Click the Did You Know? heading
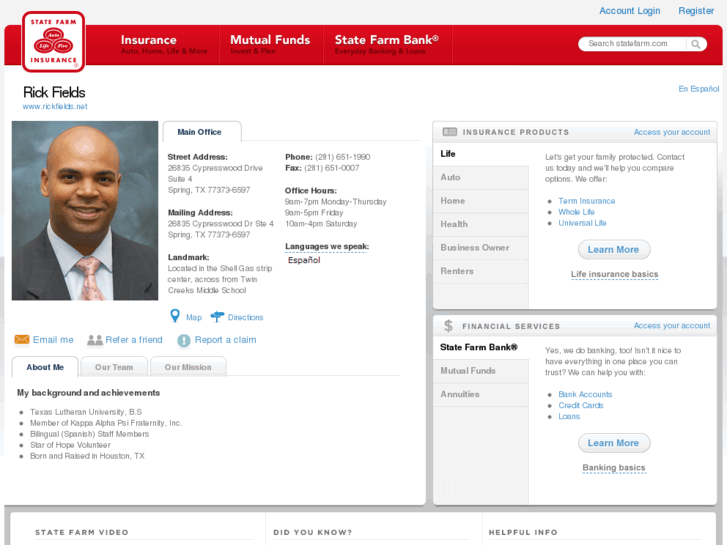Screen dimensions: 727x545 tap(312, 532)
